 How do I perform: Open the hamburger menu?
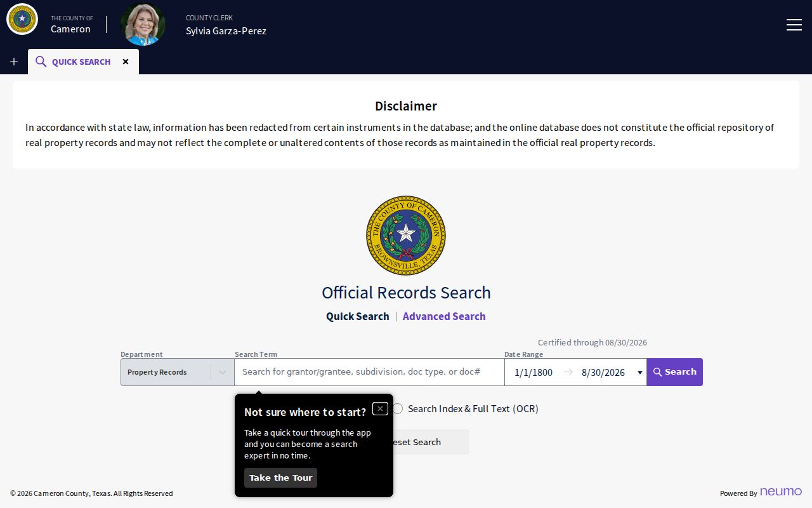794,25
